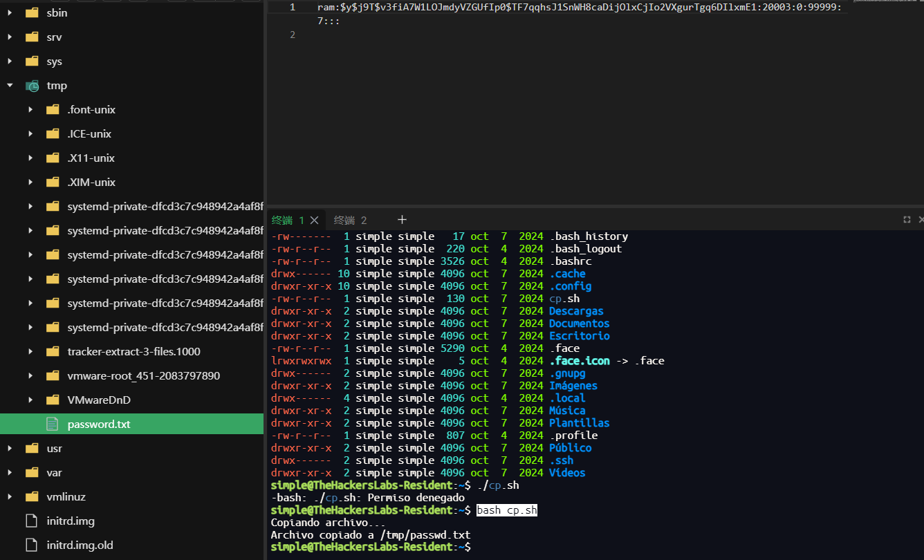924x560 pixels.
Task: Maximize the terminal panel with the expand icon
Action: pyautogui.click(x=907, y=220)
